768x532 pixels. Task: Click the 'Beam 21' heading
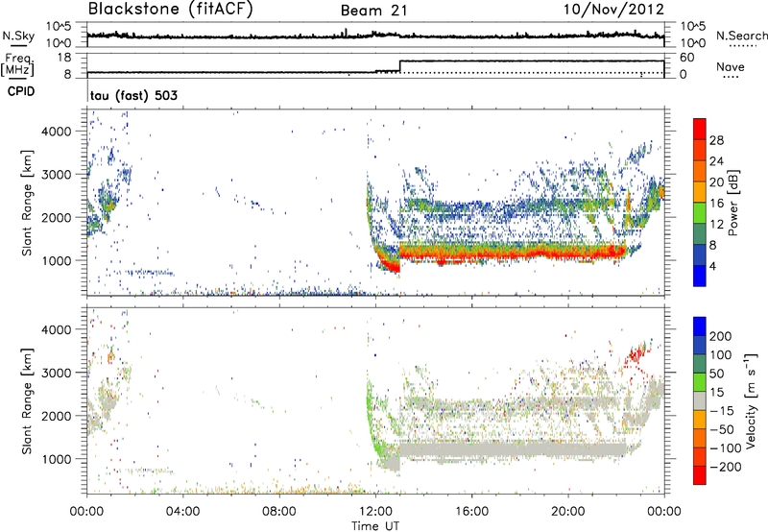374,11
